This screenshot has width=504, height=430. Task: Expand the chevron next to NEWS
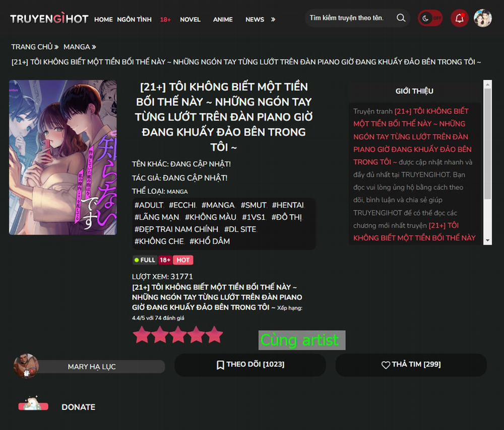(x=273, y=20)
